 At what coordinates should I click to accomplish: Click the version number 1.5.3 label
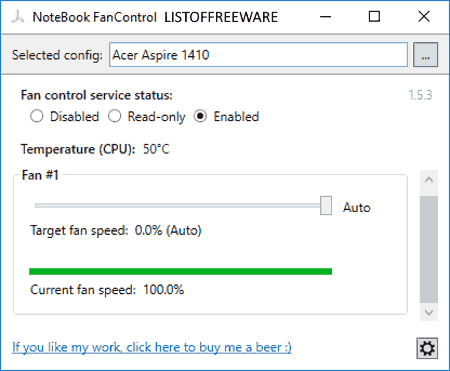coord(420,95)
